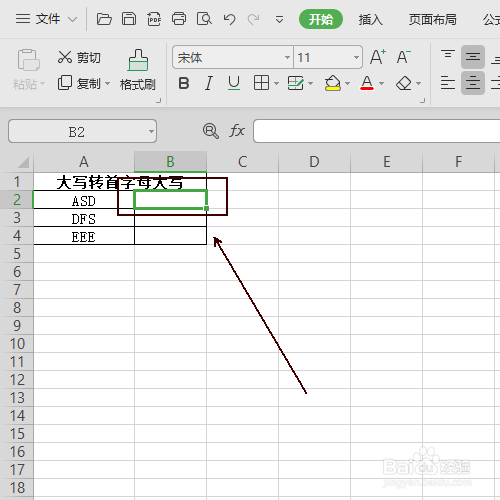Expand the borders dropdown arrow
500x500 pixels.
[x=276, y=83]
